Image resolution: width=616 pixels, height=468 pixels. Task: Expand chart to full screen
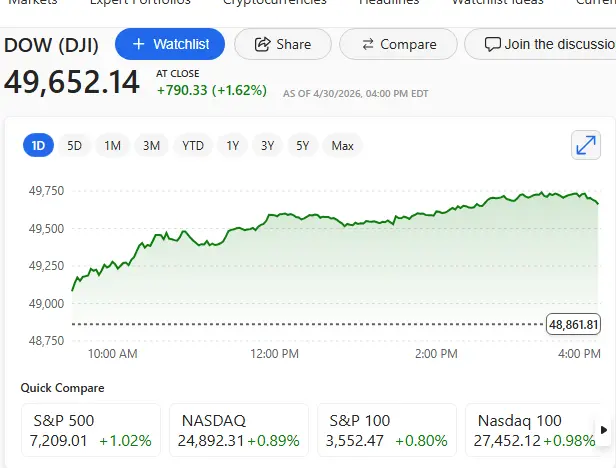[x=586, y=146]
